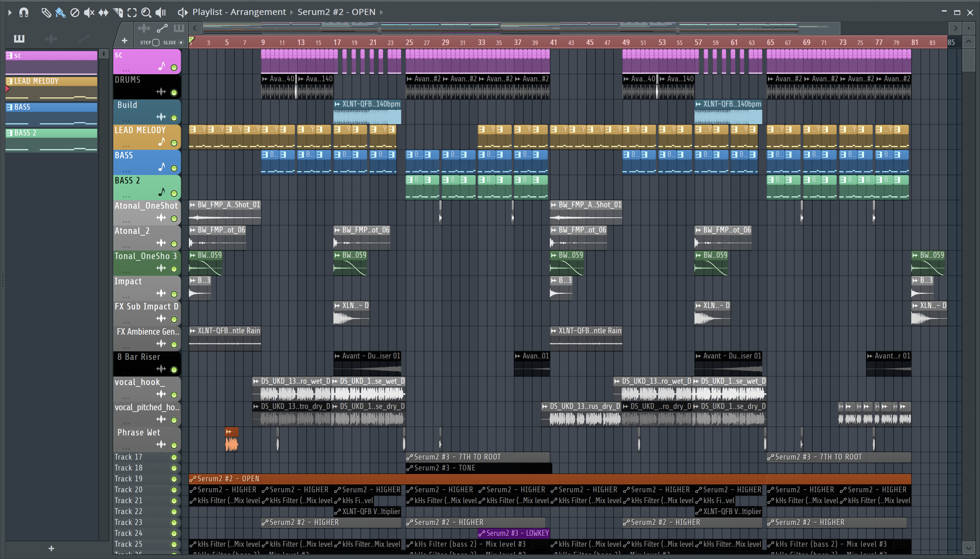
Task: Click the speaker play icon before Playlist title
Action: pos(182,12)
